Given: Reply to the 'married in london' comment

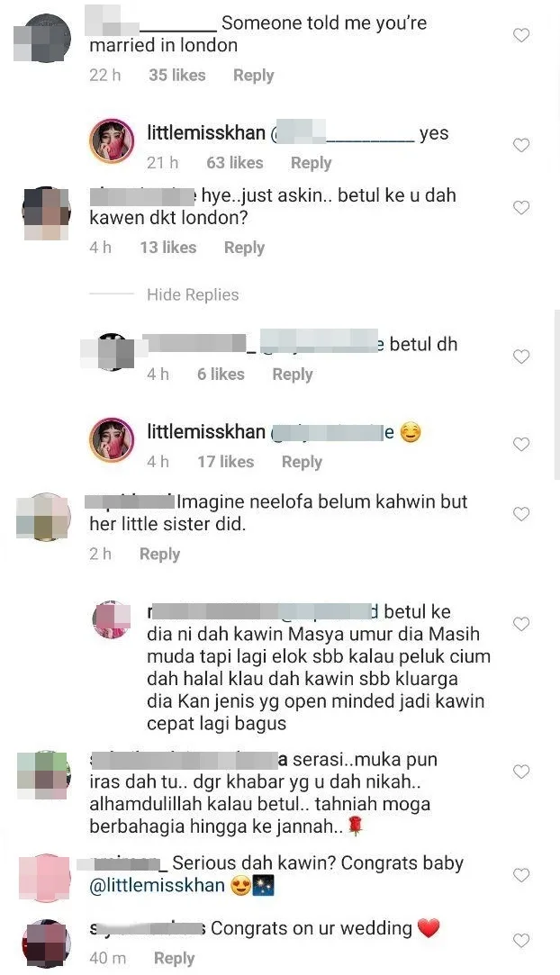Looking at the screenshot, I should [x=254, y=76].
